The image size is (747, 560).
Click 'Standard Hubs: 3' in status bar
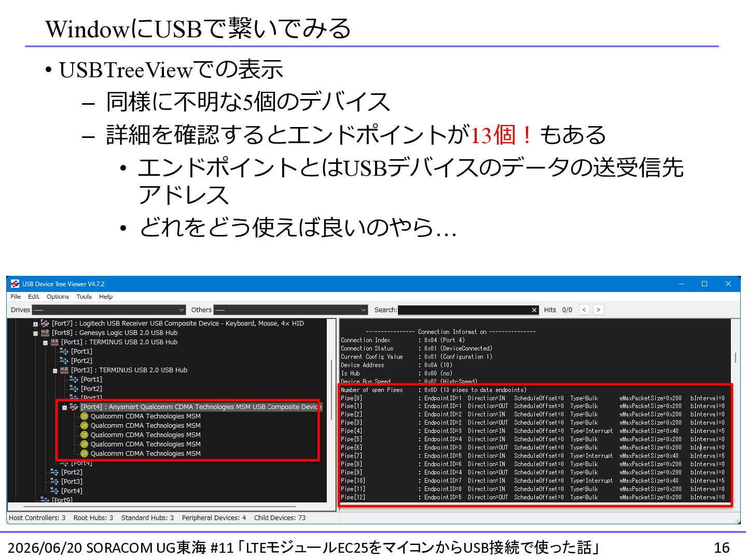tap(148, 518)
